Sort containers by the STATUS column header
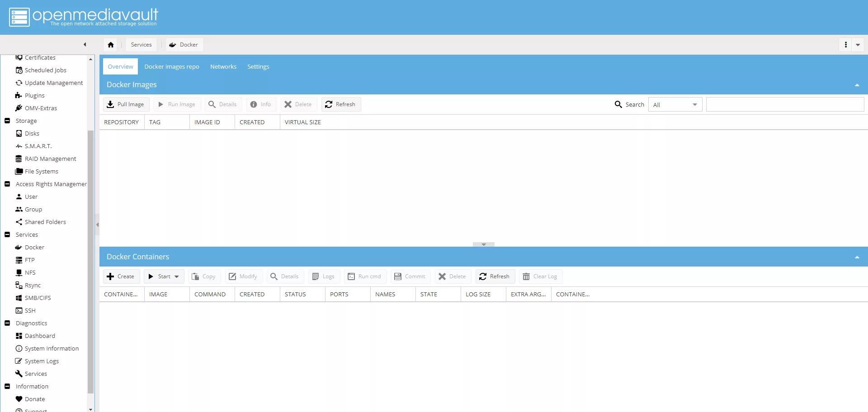The image size is (868, 412). [x=302, y=295]
